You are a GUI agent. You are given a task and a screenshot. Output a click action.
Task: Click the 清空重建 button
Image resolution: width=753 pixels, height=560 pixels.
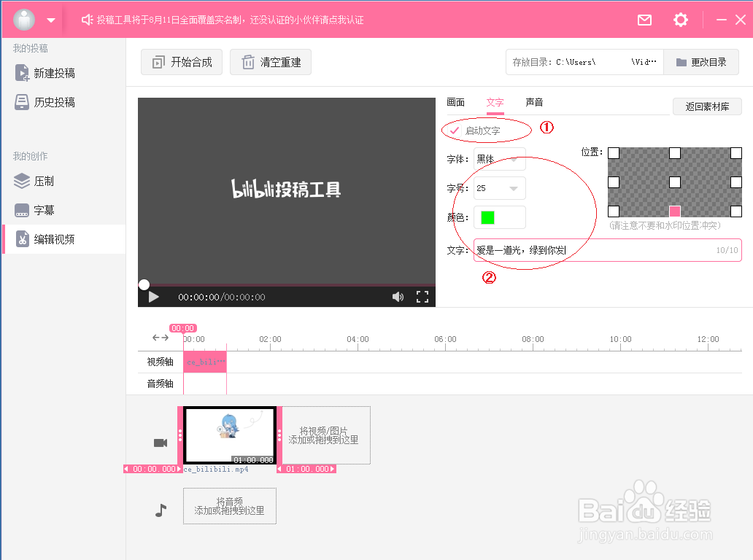(x=271, y=62)
